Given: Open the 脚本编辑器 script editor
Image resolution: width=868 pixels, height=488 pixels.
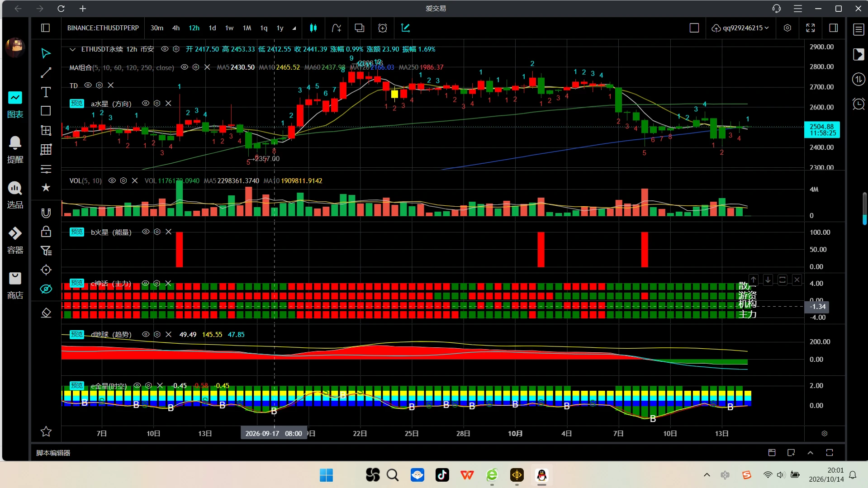Looking at the screenshot, I should pyautogui.click(x=53, y=453).
